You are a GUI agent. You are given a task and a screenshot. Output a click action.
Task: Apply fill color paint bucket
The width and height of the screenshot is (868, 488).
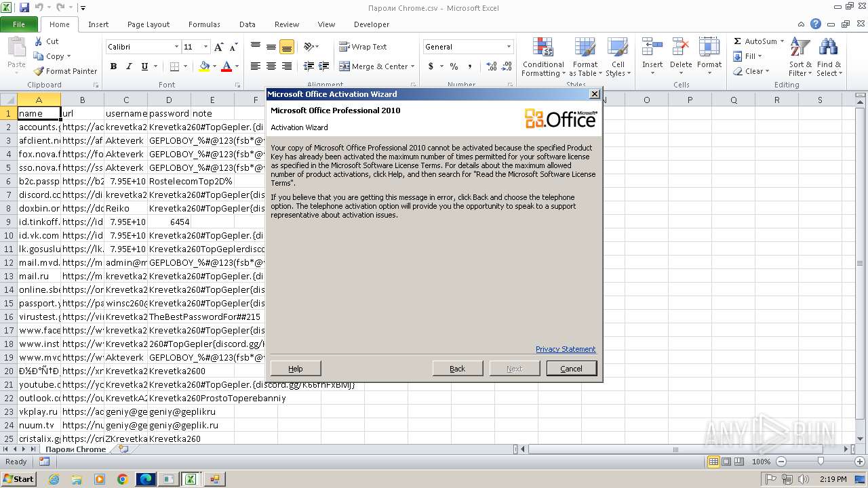pos(204,66)
